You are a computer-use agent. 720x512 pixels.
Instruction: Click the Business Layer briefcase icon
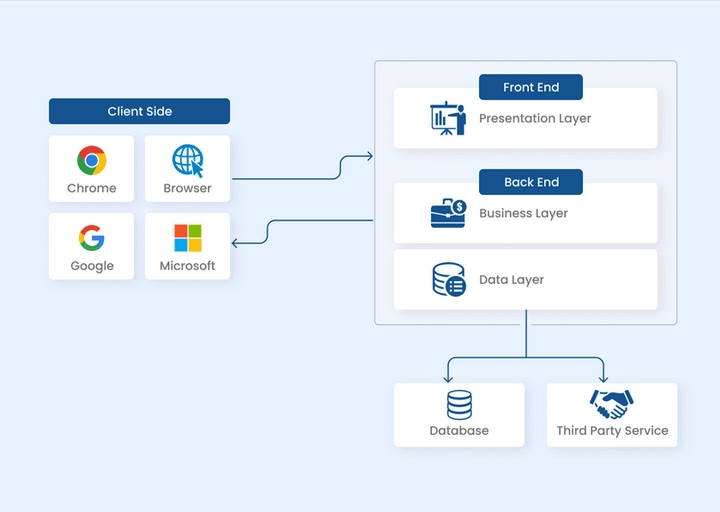pyautogui.click(x=448, y=213)
